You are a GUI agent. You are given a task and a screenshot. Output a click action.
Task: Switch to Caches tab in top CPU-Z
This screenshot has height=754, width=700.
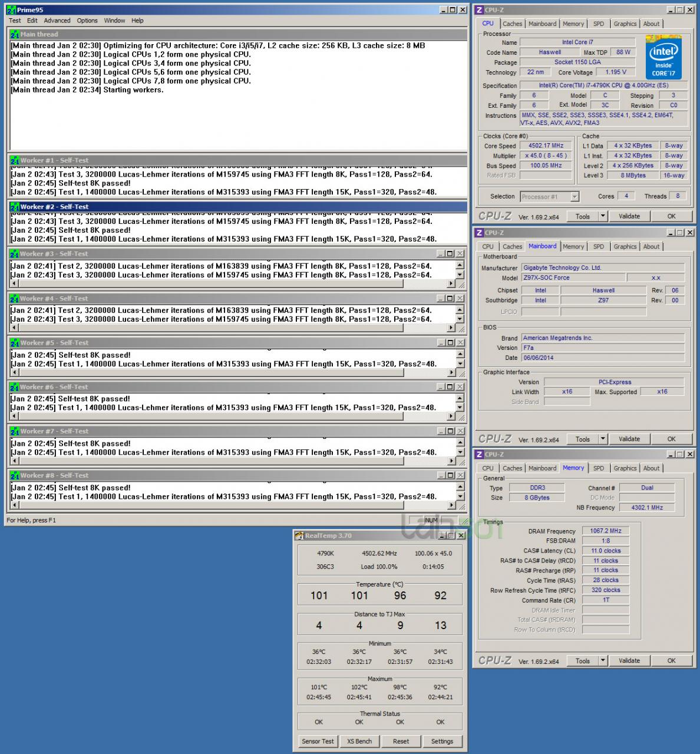512,24
